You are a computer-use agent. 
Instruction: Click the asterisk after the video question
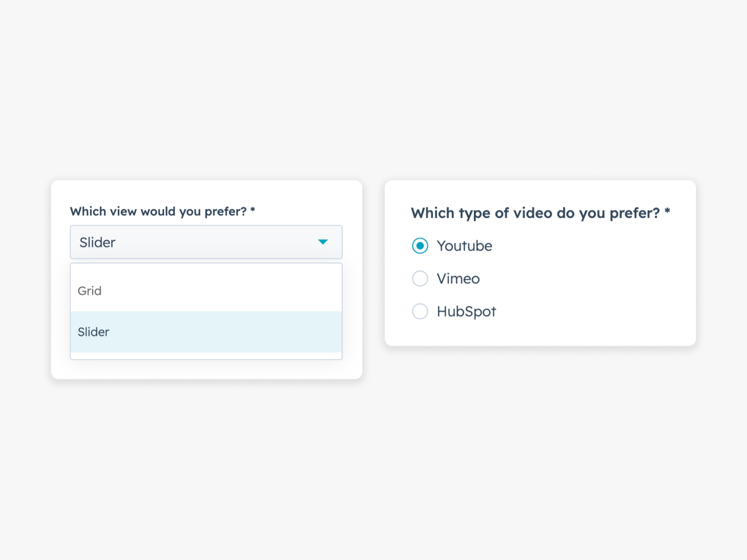pyautogui.click(x=667, y=212)
